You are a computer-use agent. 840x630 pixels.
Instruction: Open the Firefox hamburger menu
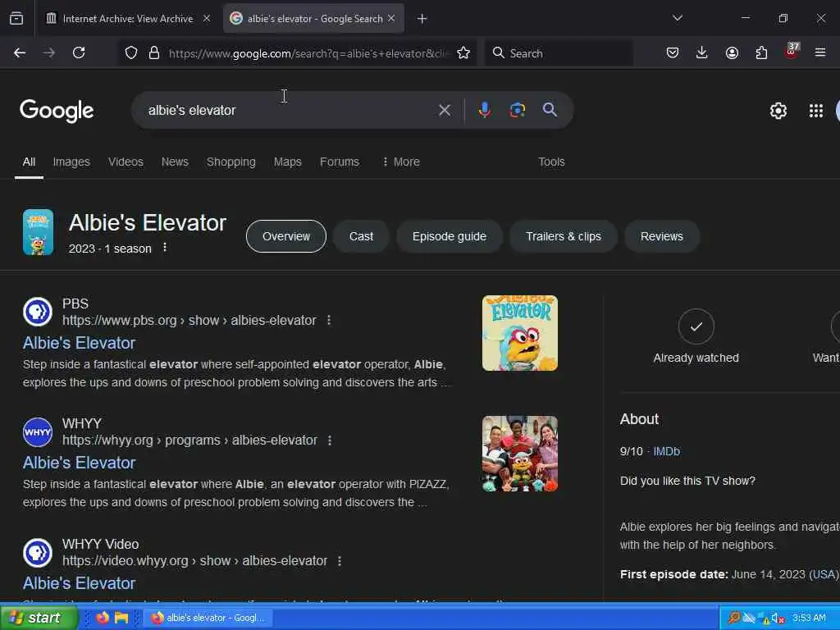(820, 52)
